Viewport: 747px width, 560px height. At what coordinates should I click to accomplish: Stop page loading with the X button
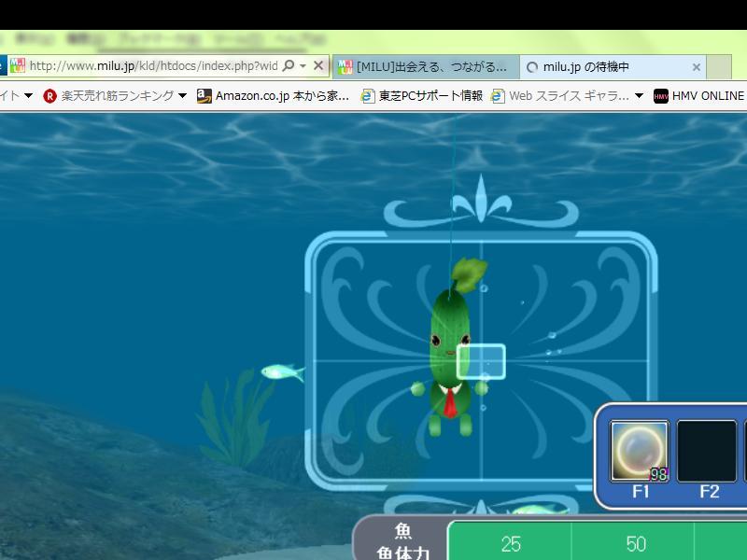click(x=318, y=65)
